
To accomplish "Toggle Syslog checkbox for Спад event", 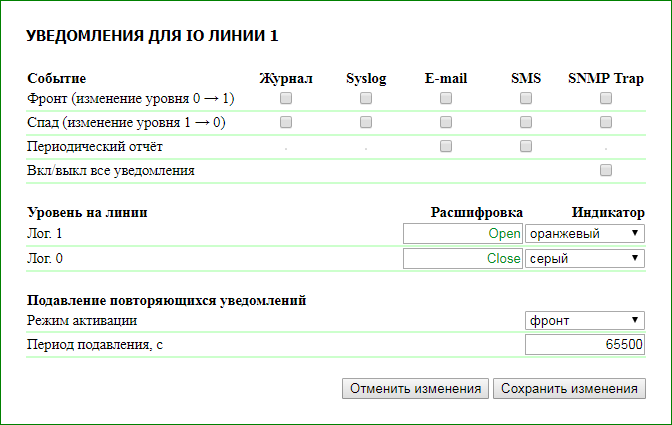I will click(x=366, y=122).
